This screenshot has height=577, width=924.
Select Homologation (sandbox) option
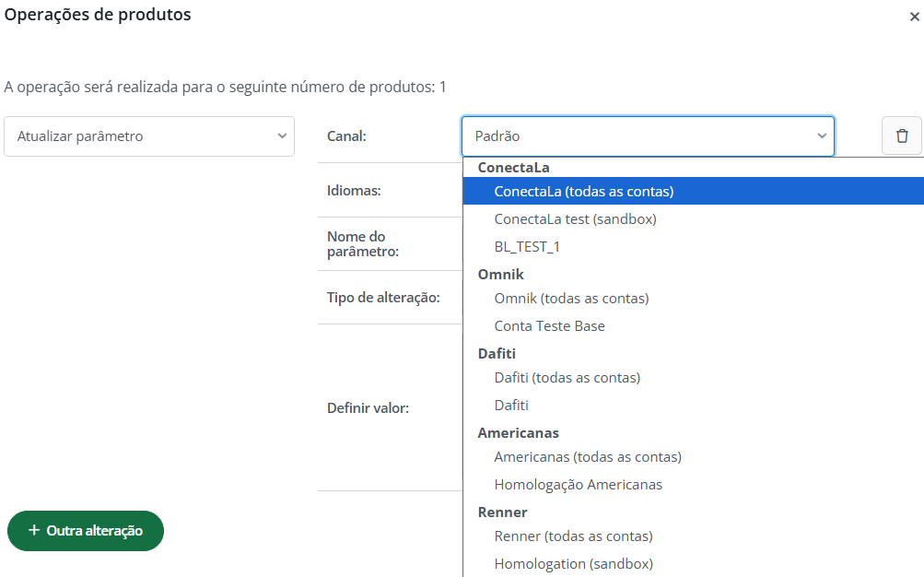(x=573, y=564)
